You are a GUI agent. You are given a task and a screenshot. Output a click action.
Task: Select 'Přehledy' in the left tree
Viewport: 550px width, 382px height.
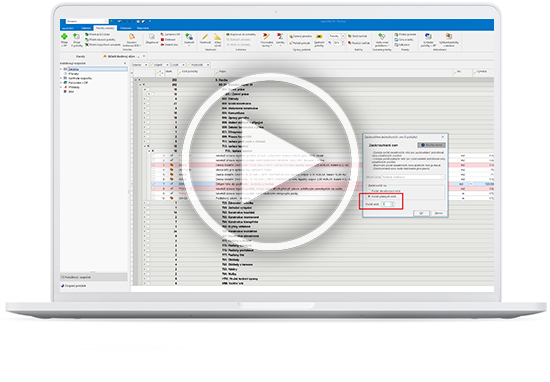[x=74, y=87]
